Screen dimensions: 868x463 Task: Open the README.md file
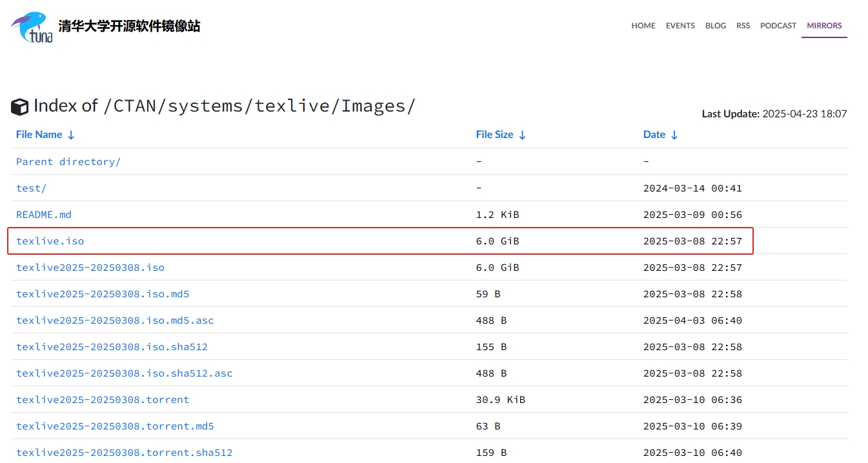click(43, 215)
